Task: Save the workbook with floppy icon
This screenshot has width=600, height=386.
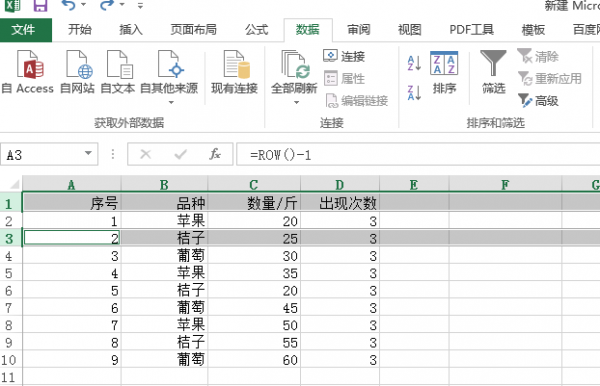Action: [40, 5]
